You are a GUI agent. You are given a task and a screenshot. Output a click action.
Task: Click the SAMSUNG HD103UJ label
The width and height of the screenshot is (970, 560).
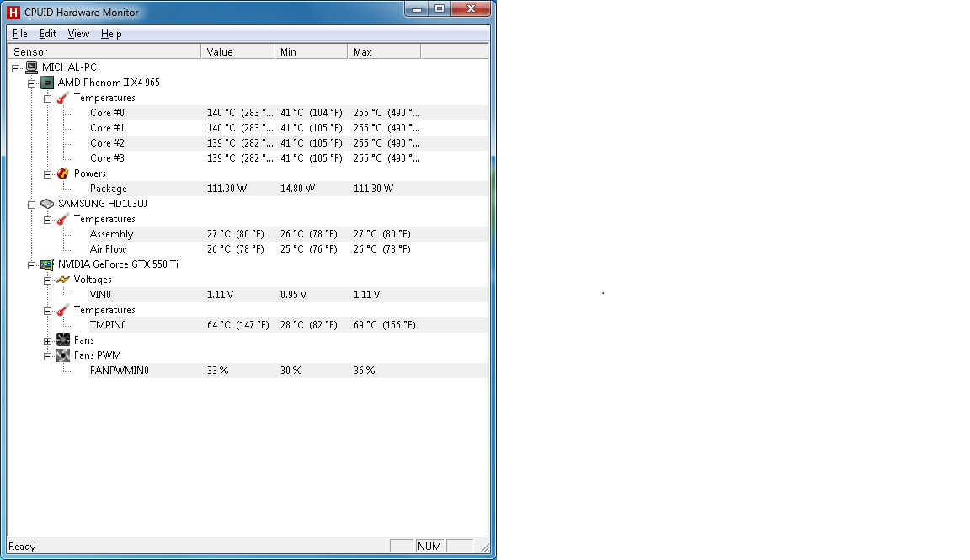[x=103, y=204]
